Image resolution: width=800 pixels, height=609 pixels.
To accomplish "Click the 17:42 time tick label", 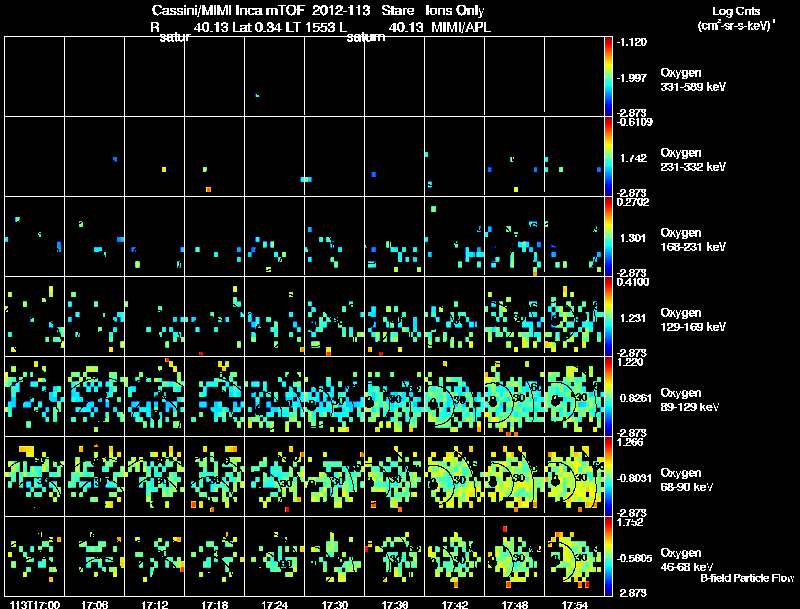I will [455, 605].
